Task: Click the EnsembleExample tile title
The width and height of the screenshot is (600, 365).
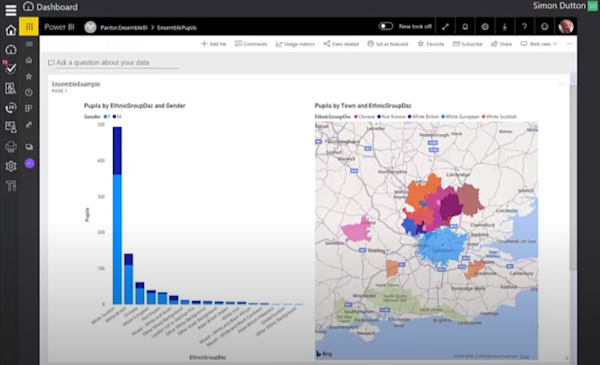Action: (x=76, y=84)
